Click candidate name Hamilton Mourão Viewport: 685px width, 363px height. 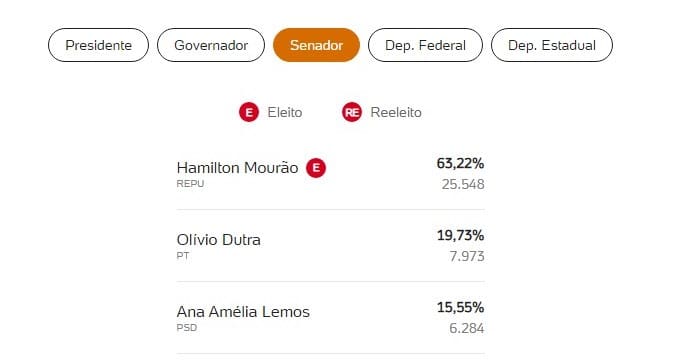coord(237,168)
